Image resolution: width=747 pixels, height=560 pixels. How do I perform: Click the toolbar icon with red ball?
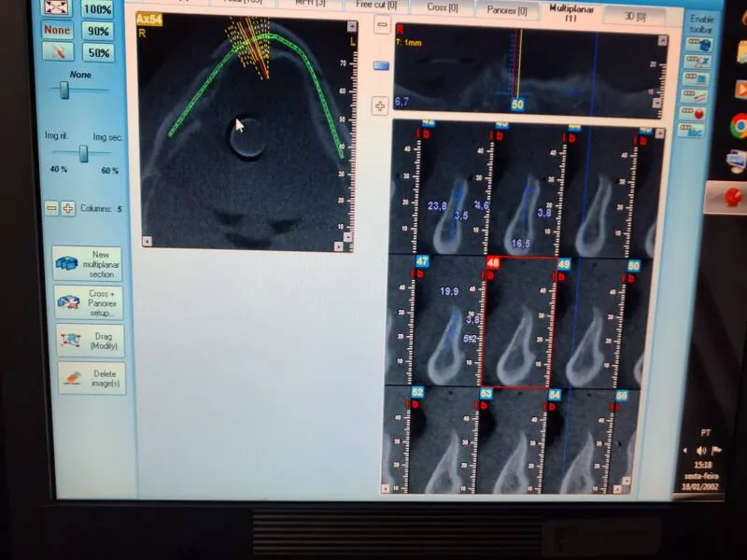pyautogui.click(x=693, y=113)
